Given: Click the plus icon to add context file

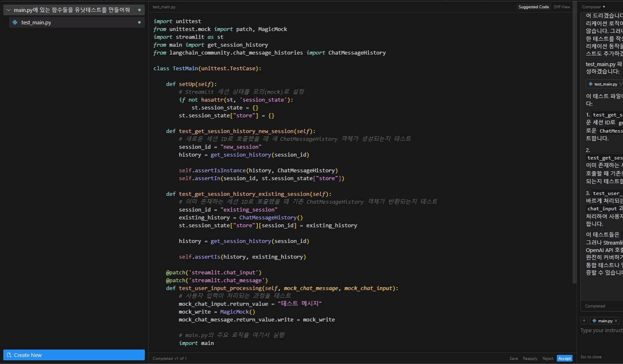Looking at the screenshot, I should (584, 321).
